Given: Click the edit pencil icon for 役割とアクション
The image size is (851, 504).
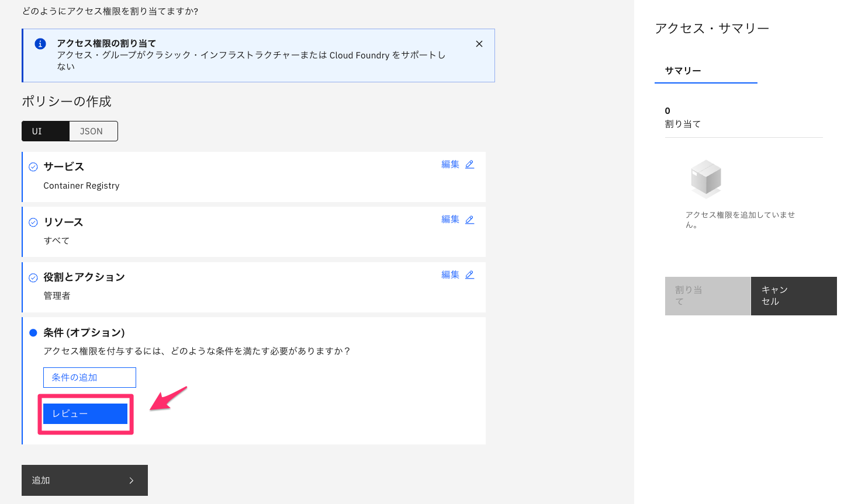Looking at the screenshot, I should click(x=471, y=274).
